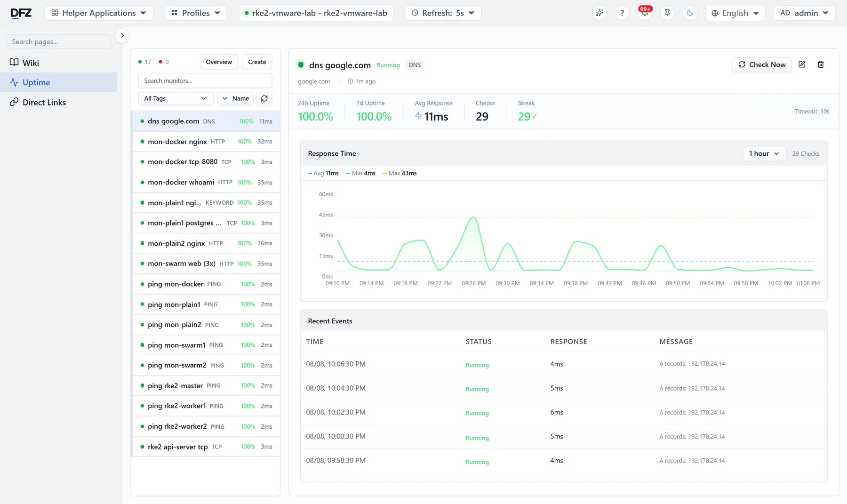847x504 pixels.
Task: Click the 10:00:30 PM event row
Action: pos(563,437)
